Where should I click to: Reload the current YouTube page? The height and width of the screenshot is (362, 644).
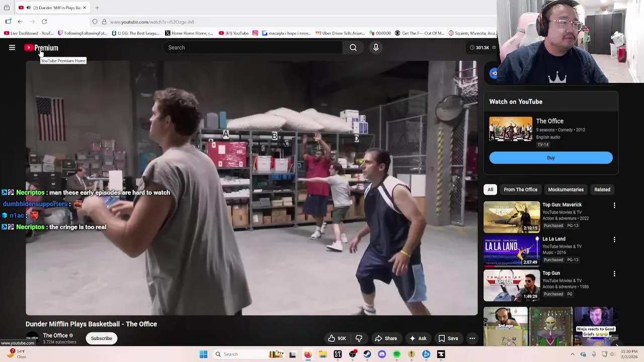pos(44,22)
